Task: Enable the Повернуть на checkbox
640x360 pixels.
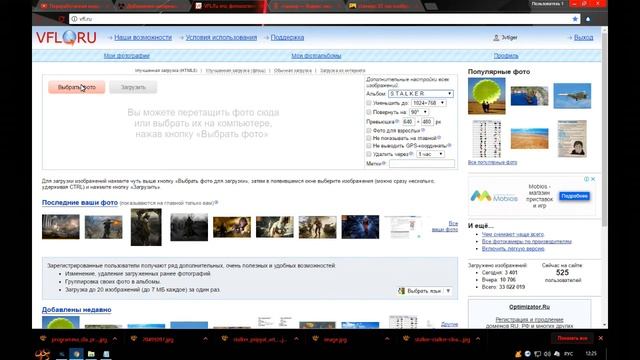Action: pyautogui.click(x=369, y=112)
